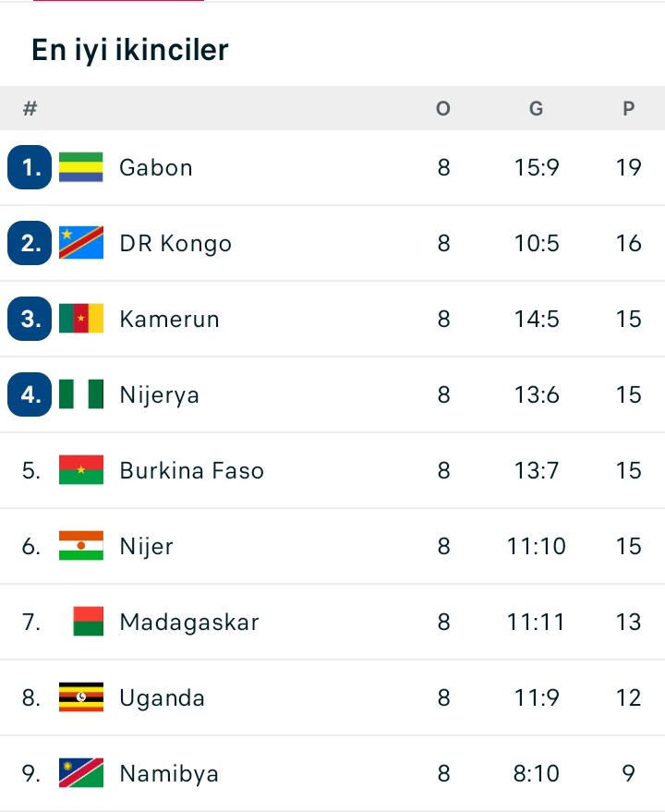Click the rank 4 position badge
Screen dimensions: 665x812
[30, 394]
